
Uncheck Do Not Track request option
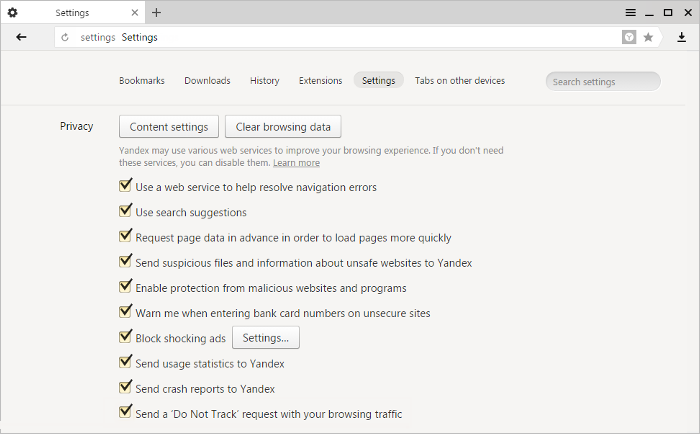125,412
